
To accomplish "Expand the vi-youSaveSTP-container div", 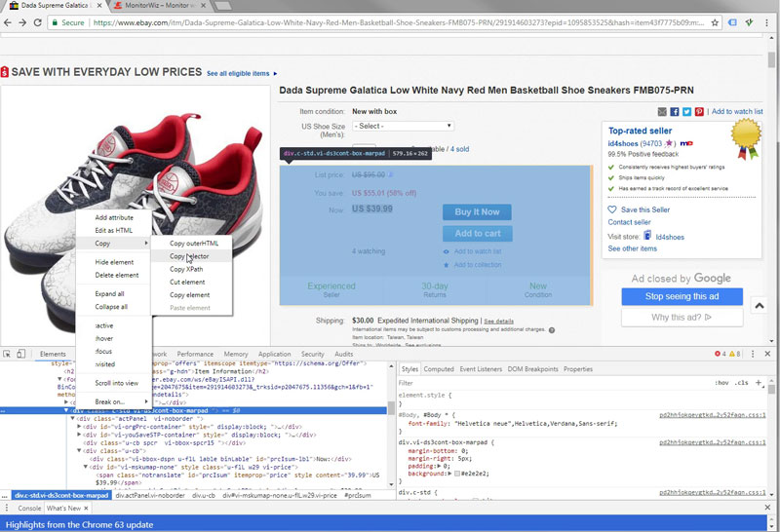I will click(79, 435).
